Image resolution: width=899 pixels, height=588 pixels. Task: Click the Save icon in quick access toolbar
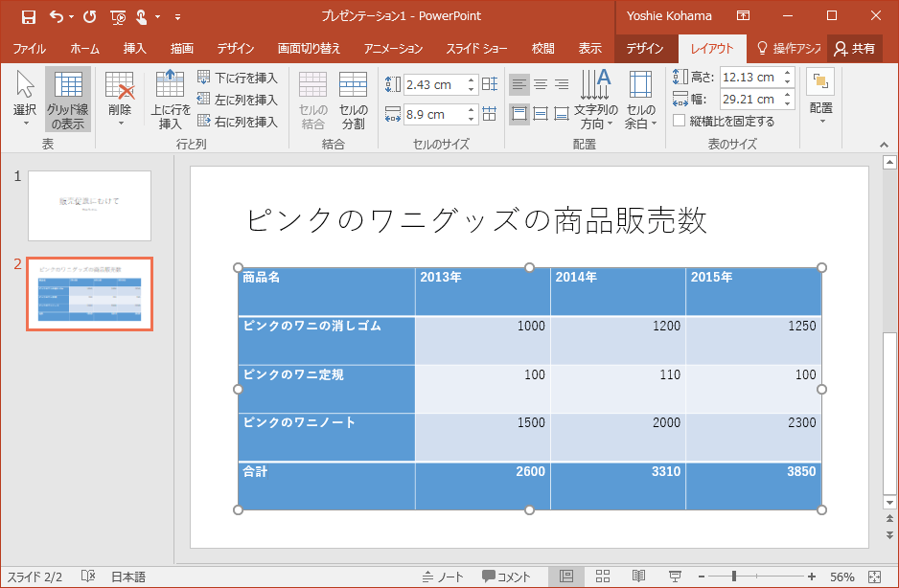coord(28,16)
